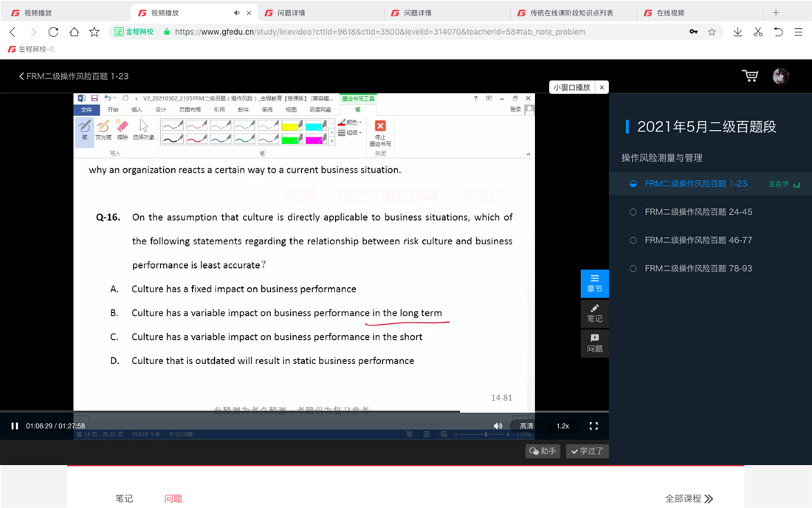Expand the pen styles gallery

[x=332, y=141]
